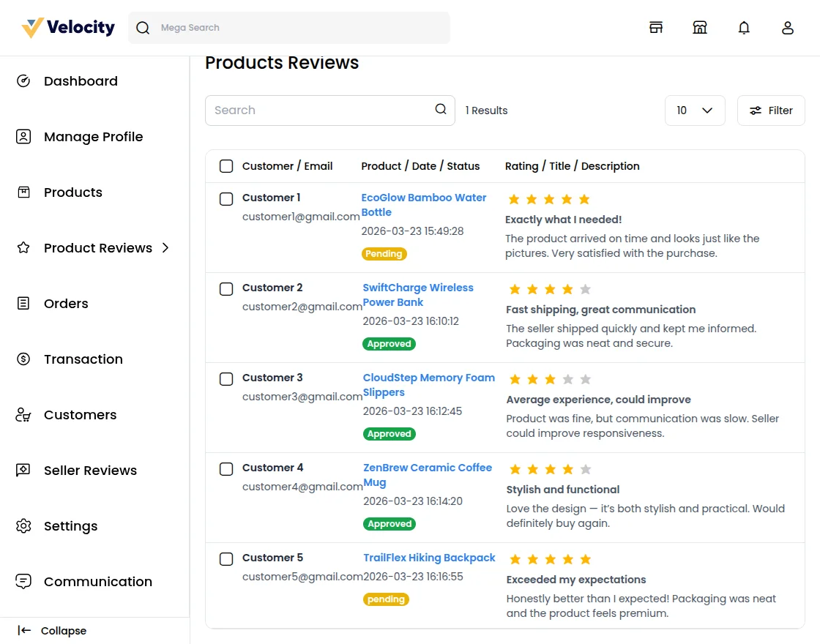The height and width of the screenshot is (644, 820).
Task: Open the Products section icon
Action: tap(23, 192)
